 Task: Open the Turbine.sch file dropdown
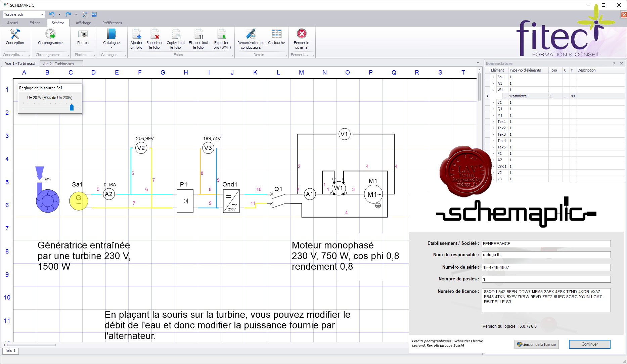click(42, 14)
